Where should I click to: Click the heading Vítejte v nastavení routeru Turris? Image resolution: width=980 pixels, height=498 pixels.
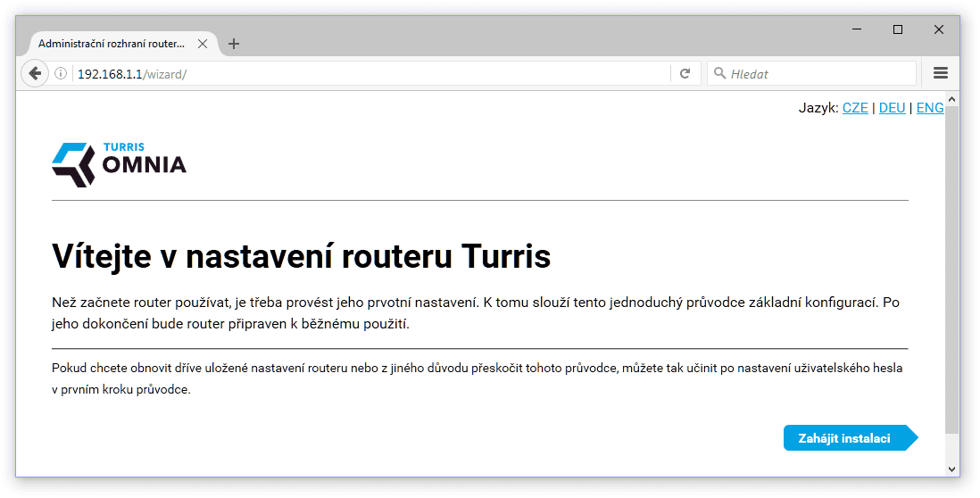[302, 255]
